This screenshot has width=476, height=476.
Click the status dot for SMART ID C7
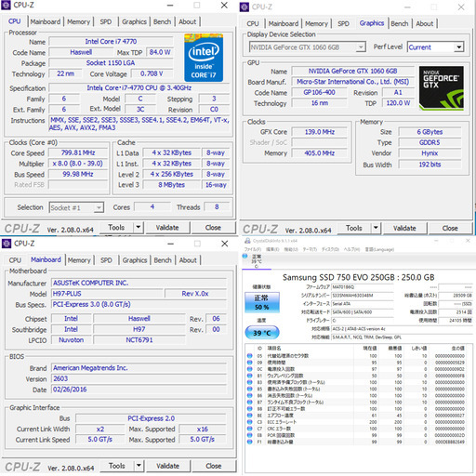pyautogui.click(x=250, y=429)
